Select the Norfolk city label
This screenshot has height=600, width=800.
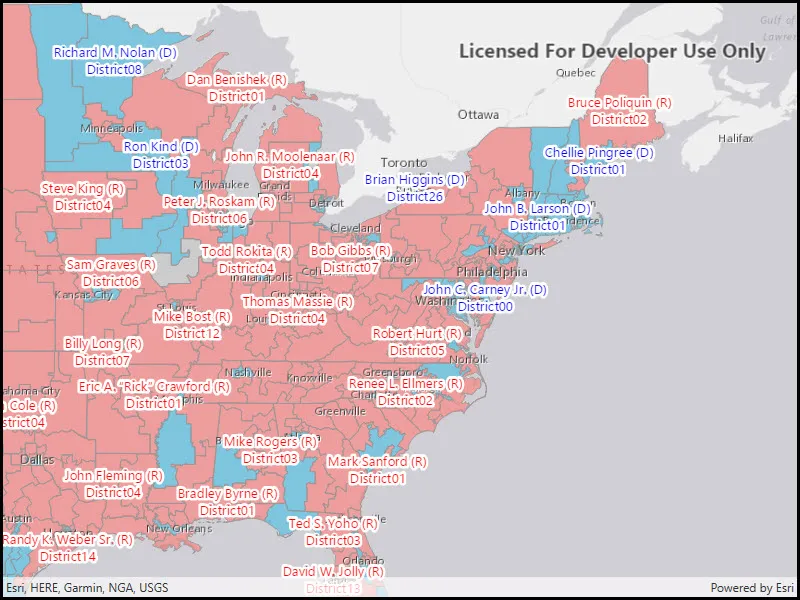click(x=468, y=359)
